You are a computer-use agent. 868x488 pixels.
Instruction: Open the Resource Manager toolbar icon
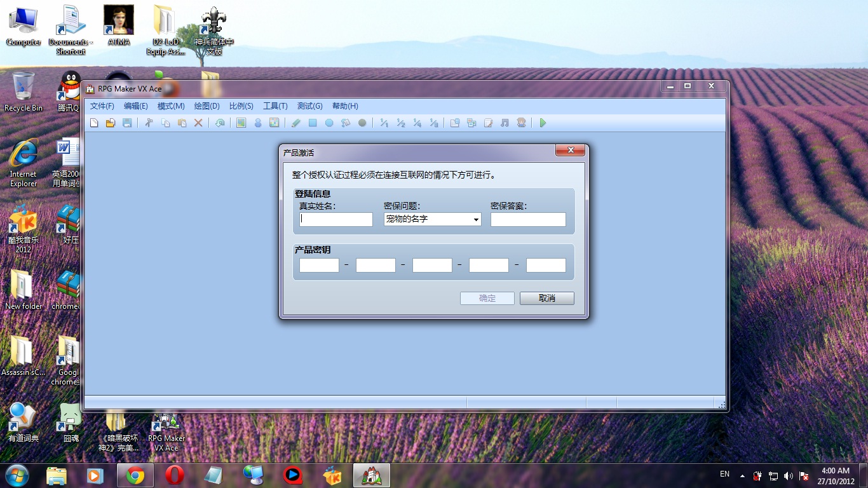[x=471, y=123]
